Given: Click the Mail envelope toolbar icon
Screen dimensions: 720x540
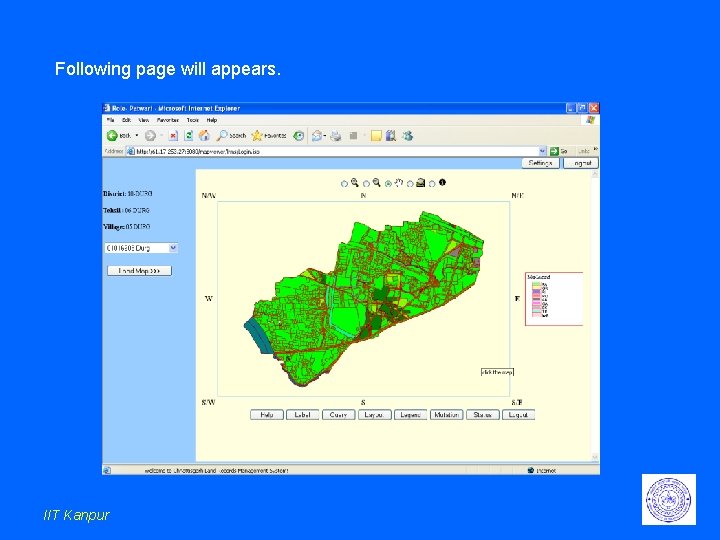Looking at the screenshot, I should (x=316, y=135).
